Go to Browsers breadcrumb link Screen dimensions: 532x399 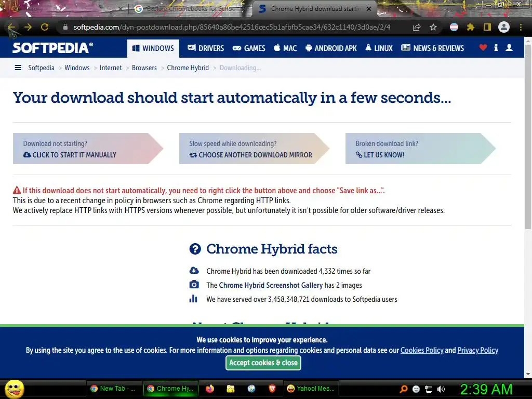pyautogui.click(x=144, y=68)
